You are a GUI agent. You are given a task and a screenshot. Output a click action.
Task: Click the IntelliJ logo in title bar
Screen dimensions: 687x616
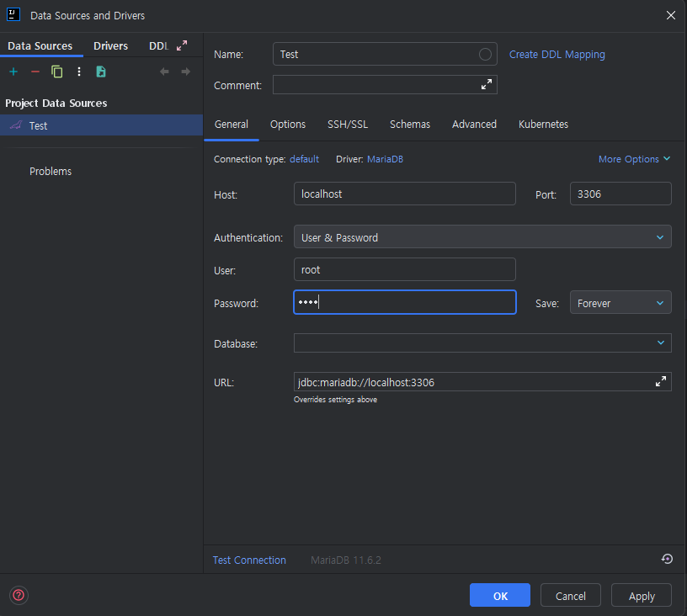[13, 14]
